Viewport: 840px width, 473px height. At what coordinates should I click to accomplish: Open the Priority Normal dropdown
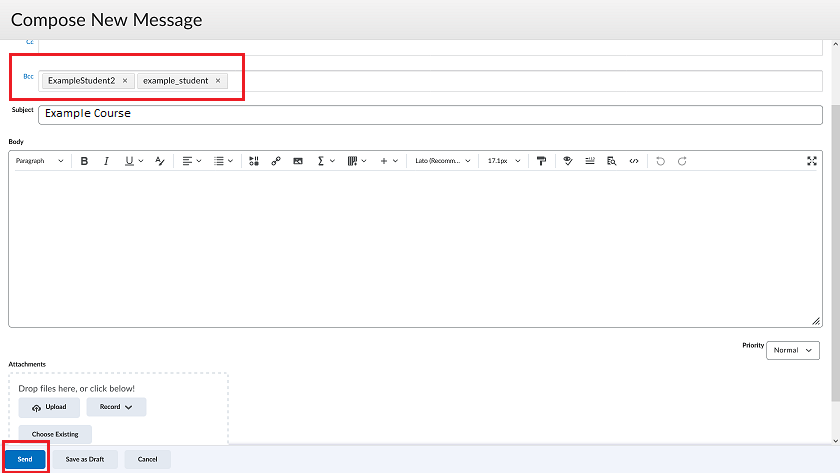[x=793, y=350]
